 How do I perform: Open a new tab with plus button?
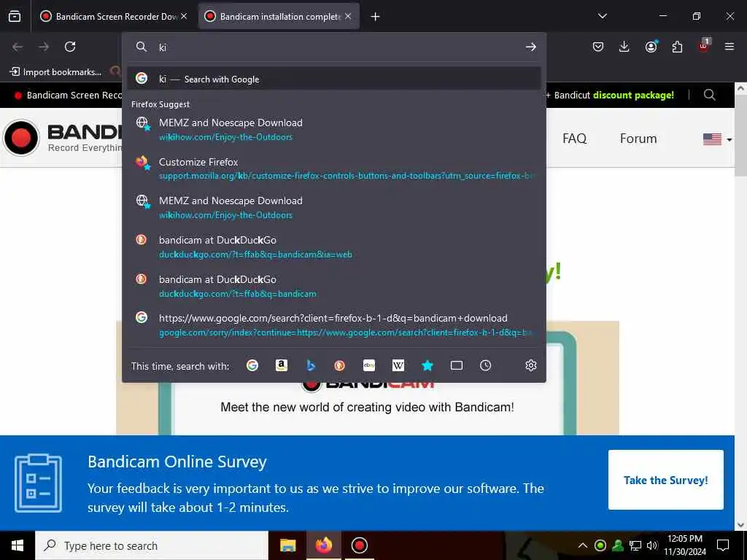coord(376,17)
